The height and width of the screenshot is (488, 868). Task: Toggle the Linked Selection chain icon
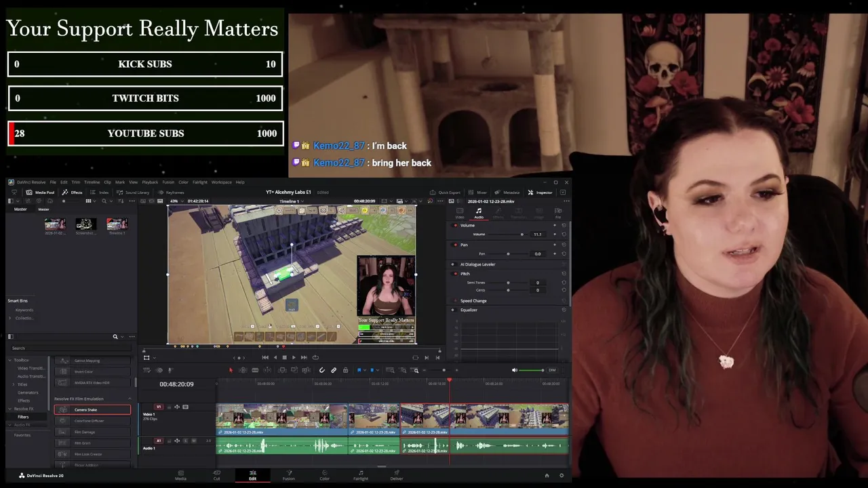[334, 370]
